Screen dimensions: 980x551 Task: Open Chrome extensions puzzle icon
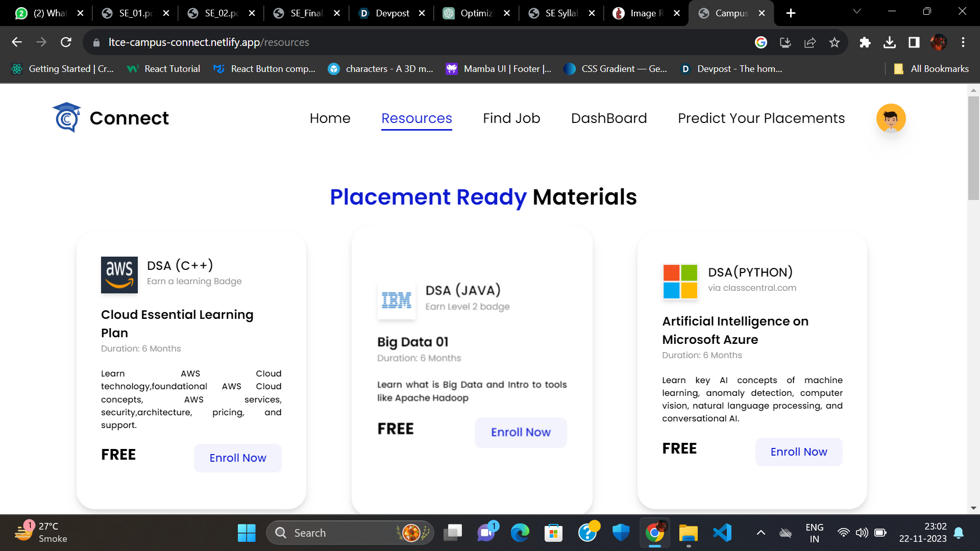(x=865, y=42)
